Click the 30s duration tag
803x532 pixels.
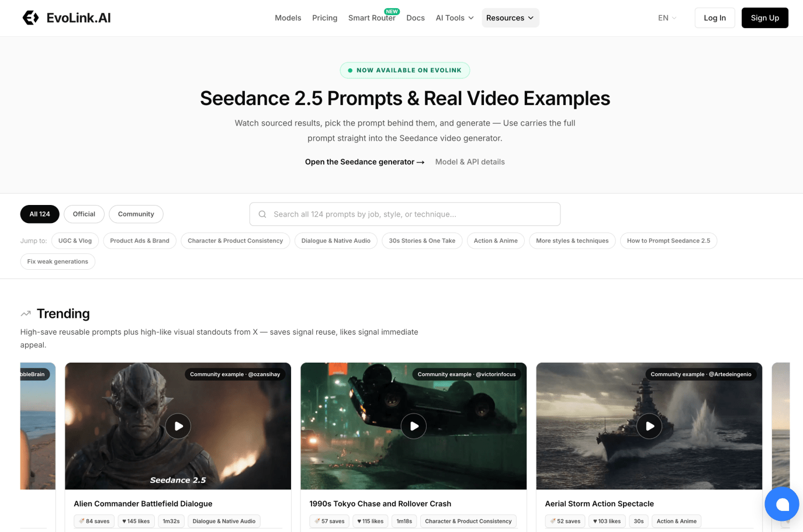pos(639,521)
